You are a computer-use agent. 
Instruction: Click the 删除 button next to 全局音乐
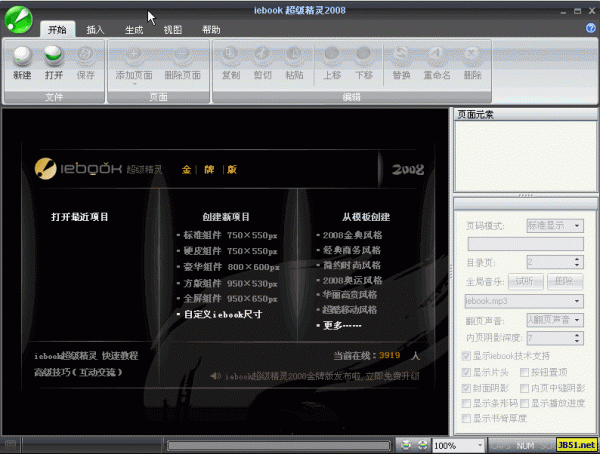(x=565, y=282)
